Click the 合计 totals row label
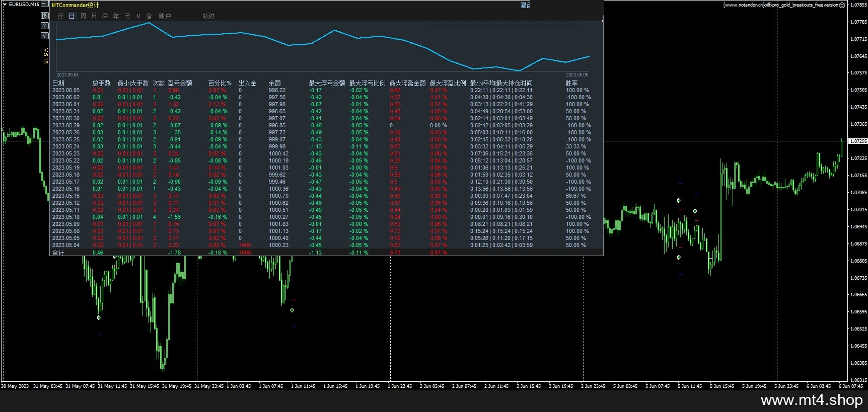The height and width of the screenshot is (412, 868). click(58, 253)
